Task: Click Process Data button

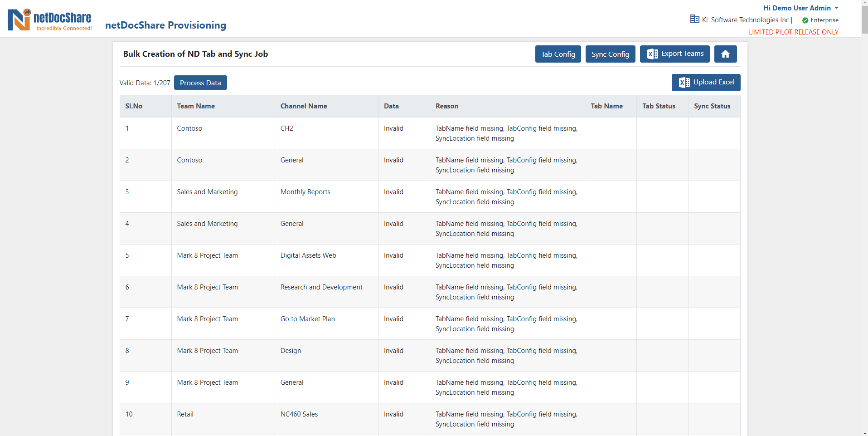Action: point(200,83)
